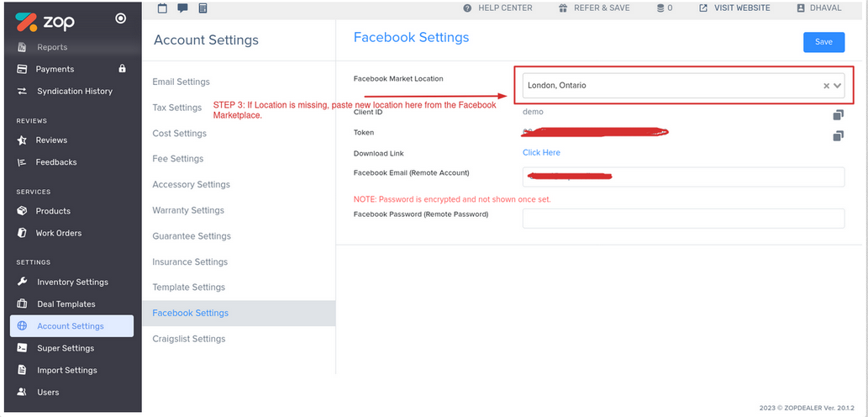Open Inventory Settings

click(x=72, y=282)
